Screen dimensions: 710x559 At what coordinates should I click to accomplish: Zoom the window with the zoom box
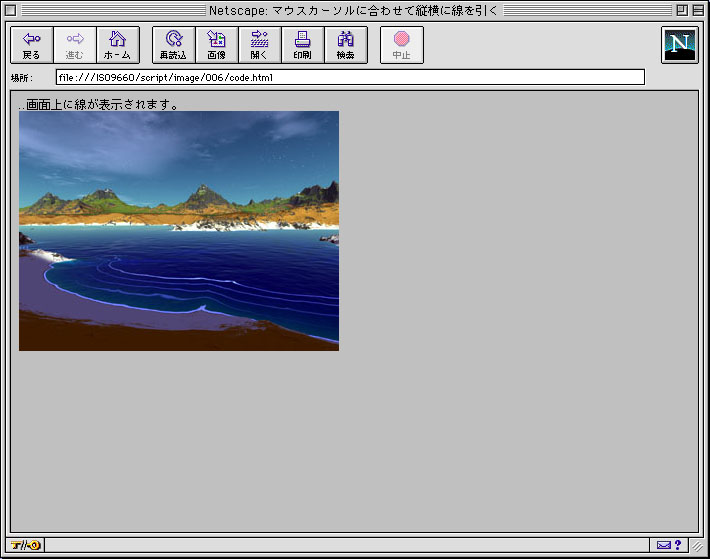[682, 10]
